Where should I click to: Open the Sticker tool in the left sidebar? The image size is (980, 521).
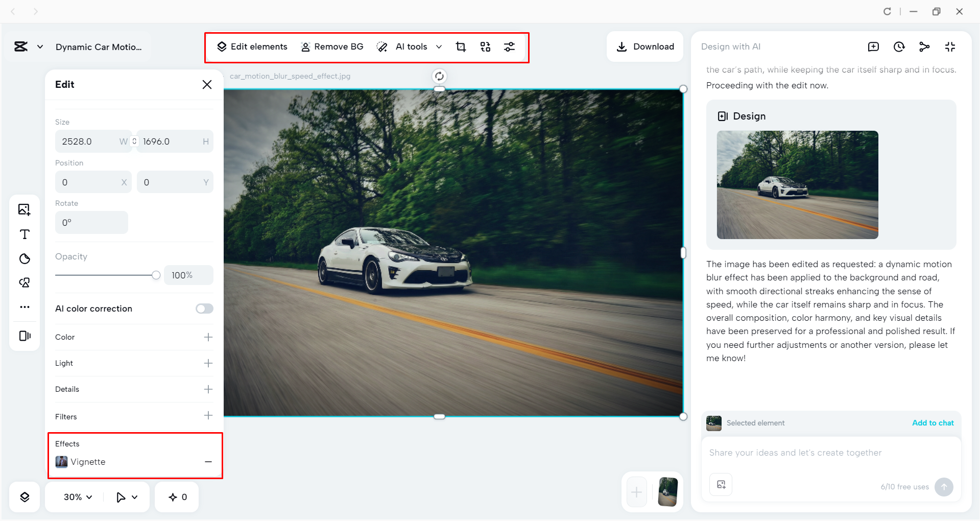(24, 258)
